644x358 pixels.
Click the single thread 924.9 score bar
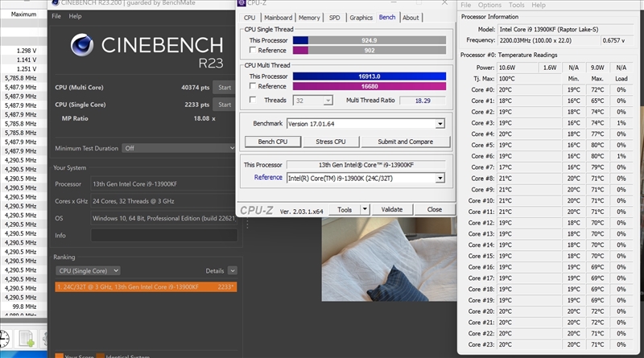pos(369,40)
